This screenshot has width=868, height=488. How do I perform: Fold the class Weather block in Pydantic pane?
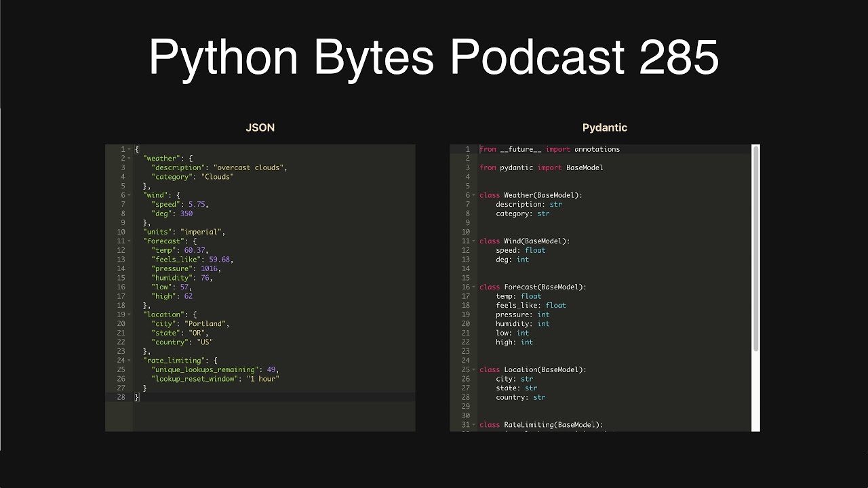(474, 195)
